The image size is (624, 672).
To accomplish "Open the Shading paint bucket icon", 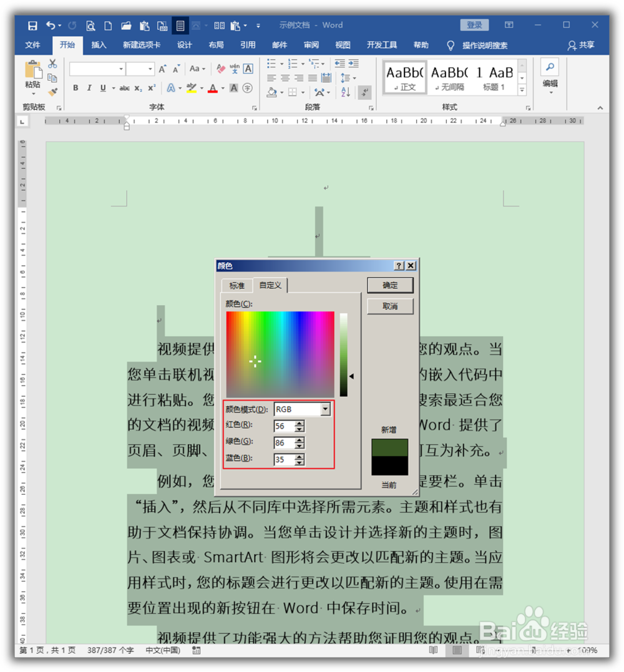I will [271, 93].
